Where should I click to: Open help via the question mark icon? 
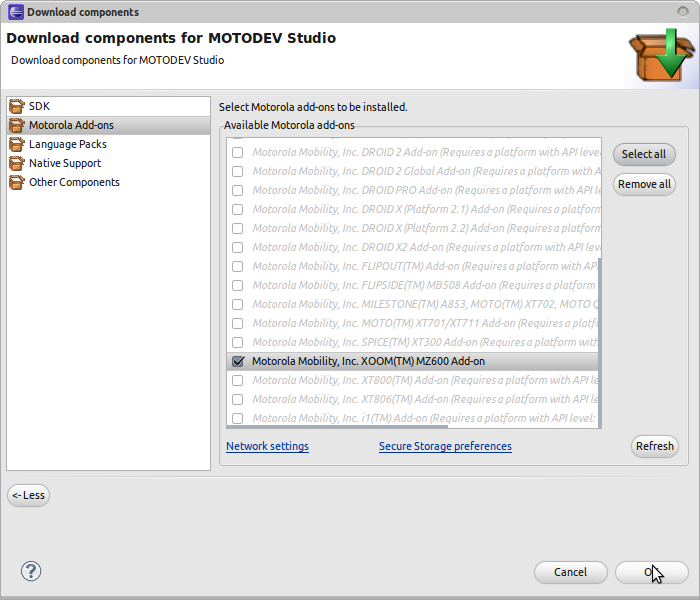point(31,571)
